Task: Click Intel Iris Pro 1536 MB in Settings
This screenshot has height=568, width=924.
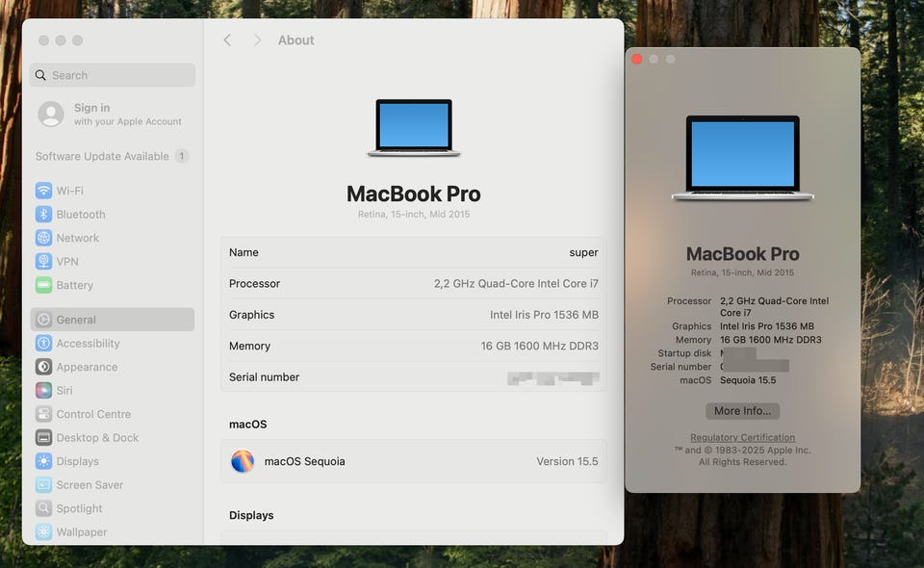Action: coord(544,315)
